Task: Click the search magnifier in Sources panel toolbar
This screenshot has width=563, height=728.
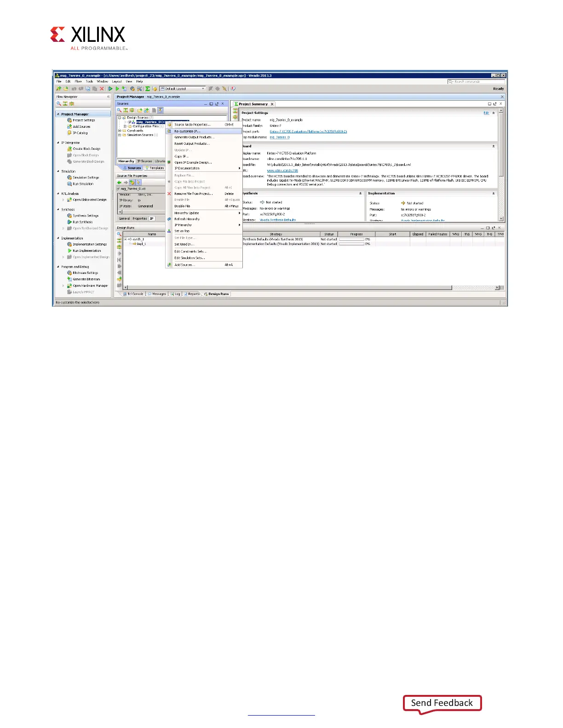Action: click(119, 110)
